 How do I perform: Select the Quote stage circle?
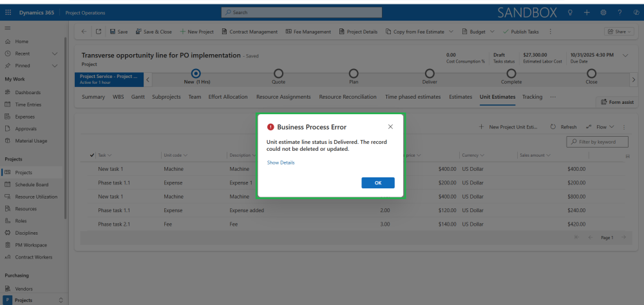tap(278, 74)
